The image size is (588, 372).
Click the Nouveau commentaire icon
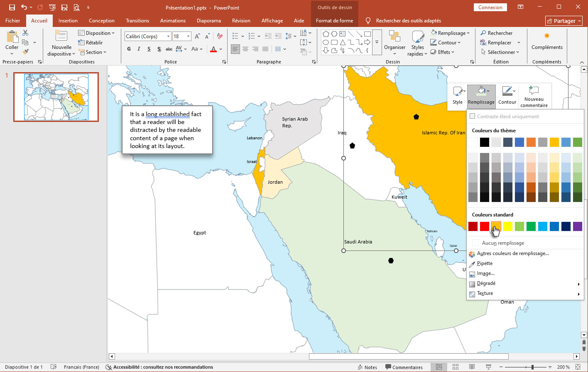click(x=534, y=96)
